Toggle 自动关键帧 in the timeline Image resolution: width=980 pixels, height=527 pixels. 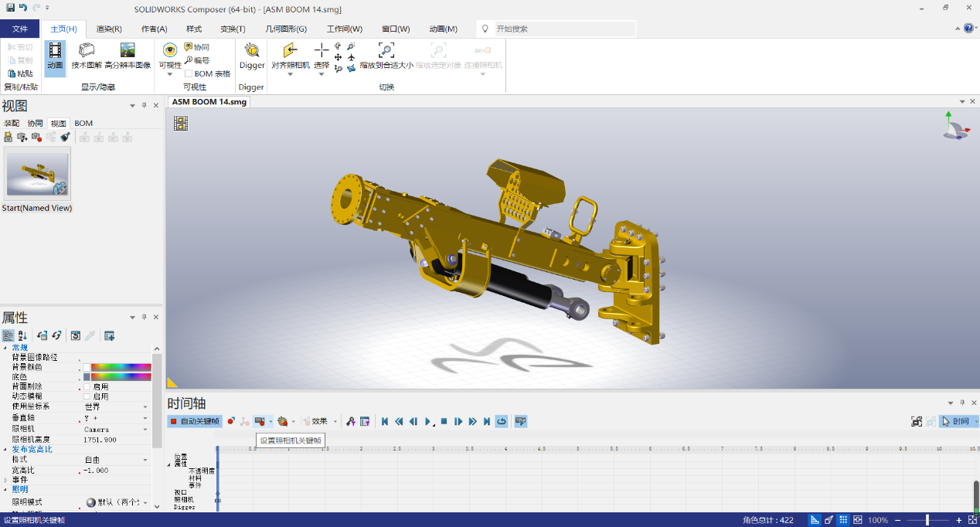(195, 420)
